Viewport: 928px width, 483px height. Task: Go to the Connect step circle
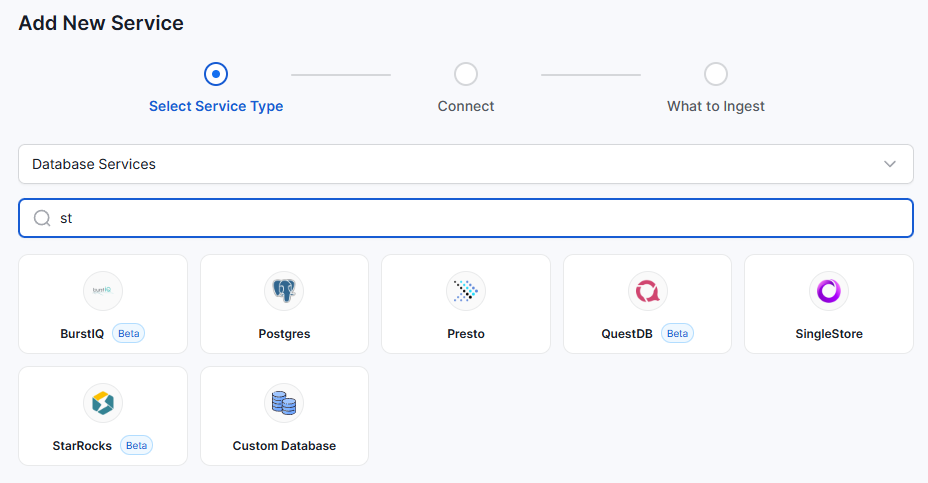tap(466, 74)
